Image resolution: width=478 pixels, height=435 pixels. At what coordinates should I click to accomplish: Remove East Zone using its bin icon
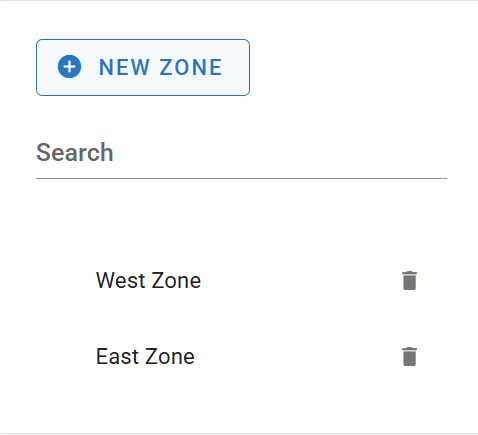[x=409, y=357]
